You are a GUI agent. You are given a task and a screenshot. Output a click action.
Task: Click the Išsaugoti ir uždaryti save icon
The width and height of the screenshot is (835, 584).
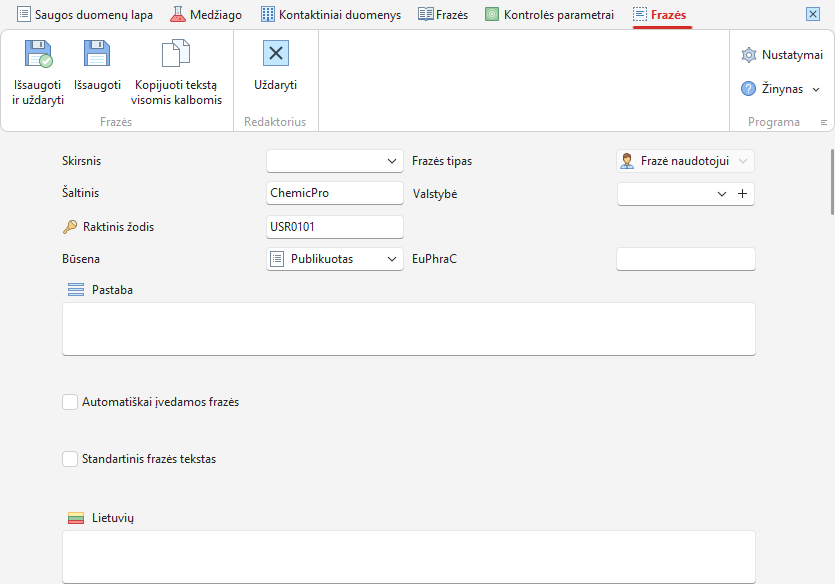(x=38, y=53)
